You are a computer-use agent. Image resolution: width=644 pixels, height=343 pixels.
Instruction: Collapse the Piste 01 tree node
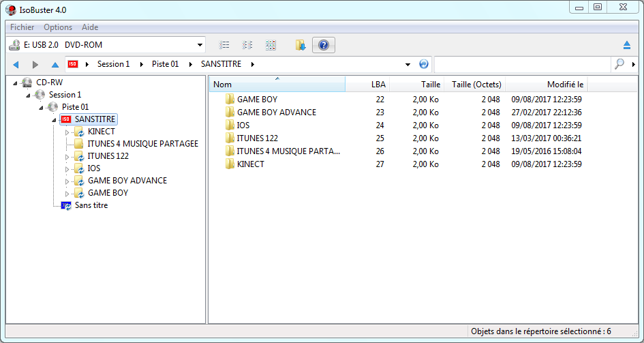click(x=41, y=108)
